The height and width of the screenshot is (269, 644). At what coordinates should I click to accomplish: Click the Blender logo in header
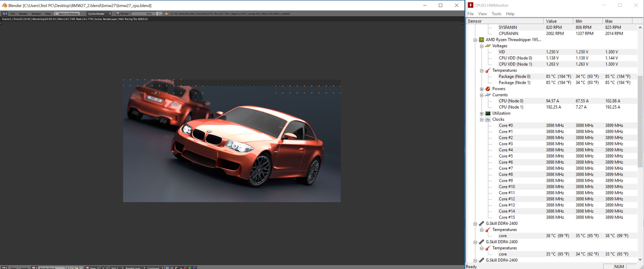pos(166,14)
